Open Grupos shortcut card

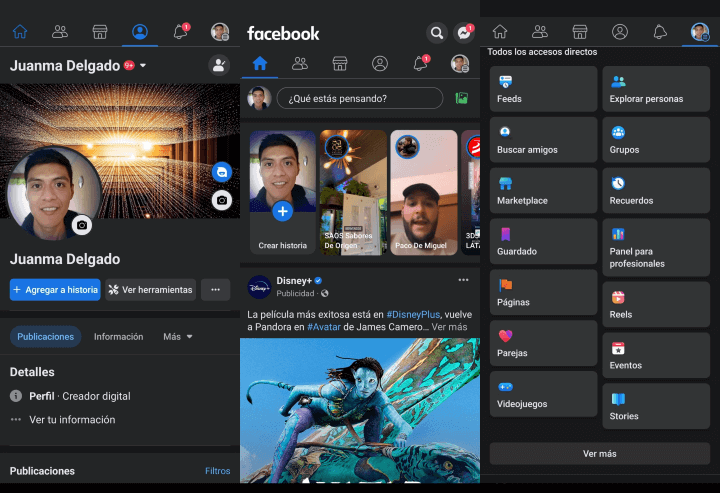[656, 140]
